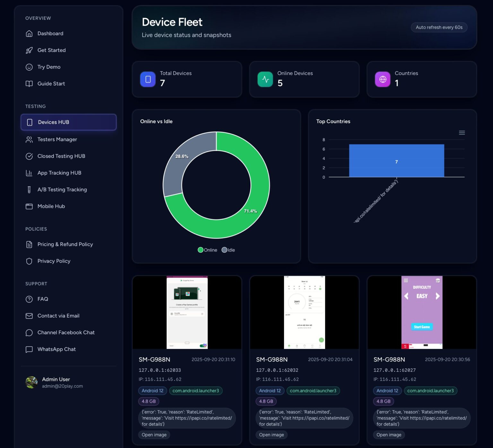
Task: Go to Closed Testing HUB
Action: pos(61,156)
